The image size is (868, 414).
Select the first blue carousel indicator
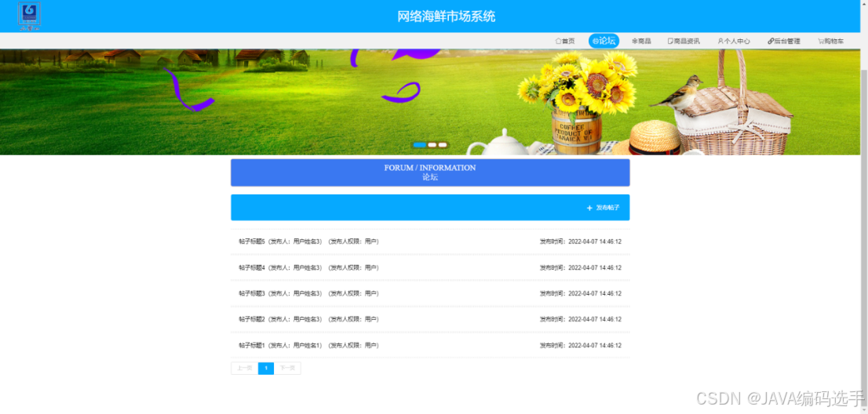click(x=420, y=145)
